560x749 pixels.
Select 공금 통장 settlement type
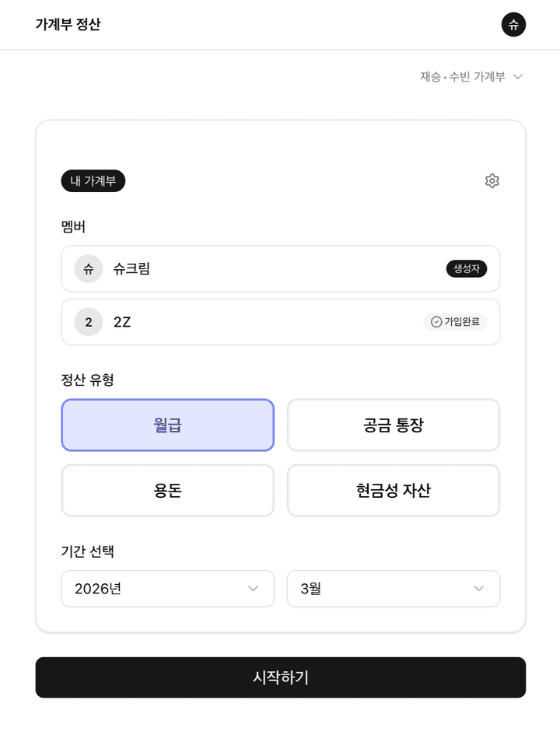click(x=394, y=425)
